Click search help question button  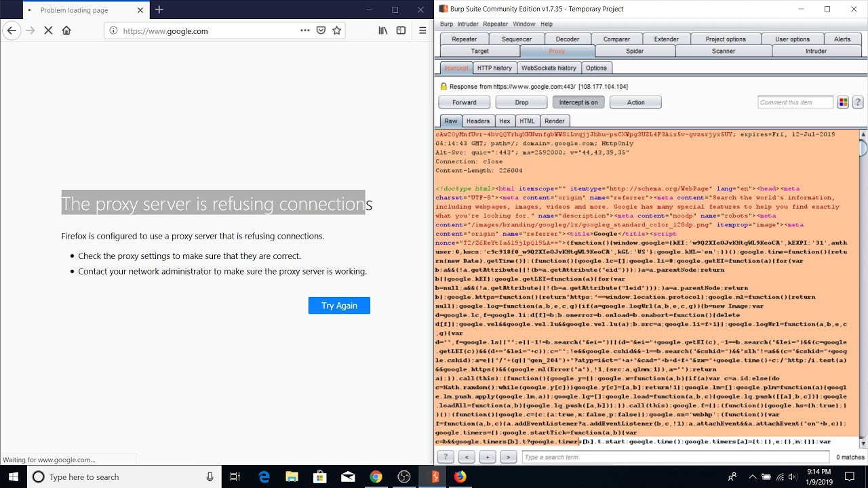446,457
